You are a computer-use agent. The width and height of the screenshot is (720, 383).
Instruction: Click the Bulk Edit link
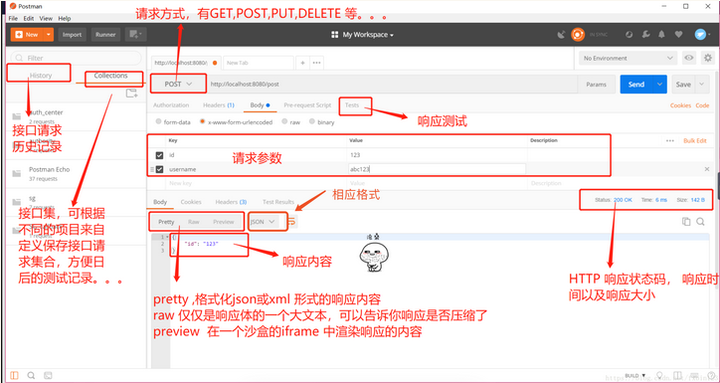tap(695, 141)
